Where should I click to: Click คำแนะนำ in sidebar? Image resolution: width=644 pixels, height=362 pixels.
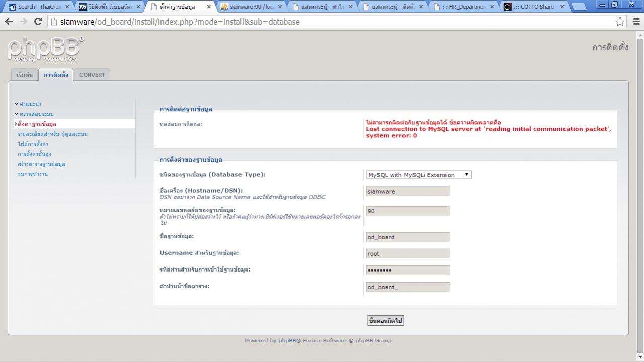(x=30, y=104)
